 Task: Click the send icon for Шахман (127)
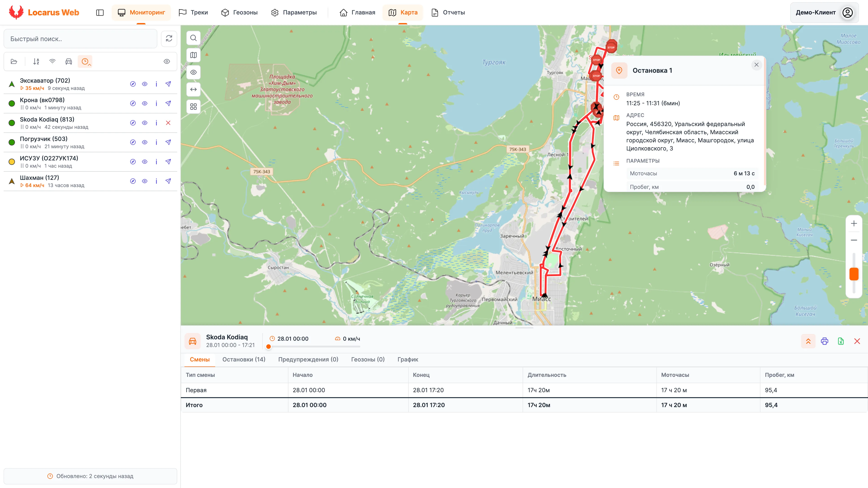click(168, 181)
